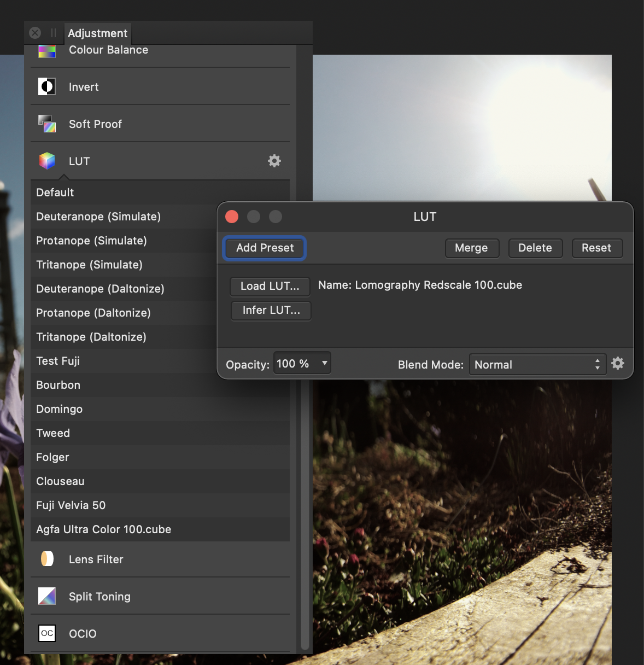Viewport: 644px width, 665px height.
Task: Select the OCIO adjustment
Action: [160, 633]
